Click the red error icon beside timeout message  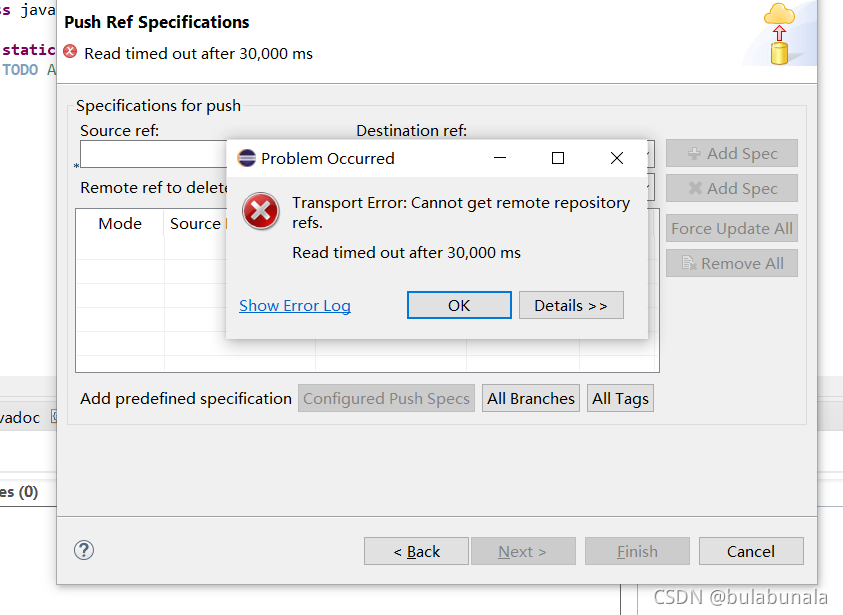pos(70,52)
